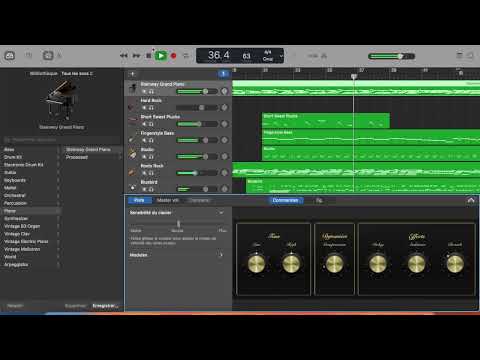Open the Loop Browser icon

coord(470,55)
